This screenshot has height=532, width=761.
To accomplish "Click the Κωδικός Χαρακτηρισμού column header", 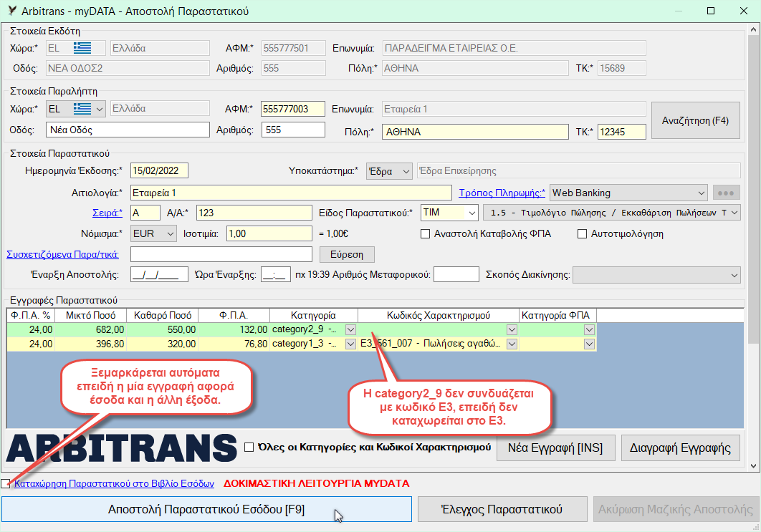I will tap(438, 315).
